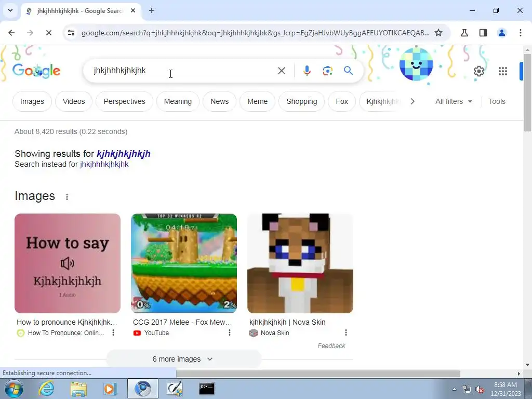532x399 pixels.
Task: Expand 6 more images
Action: coord(183,359)
